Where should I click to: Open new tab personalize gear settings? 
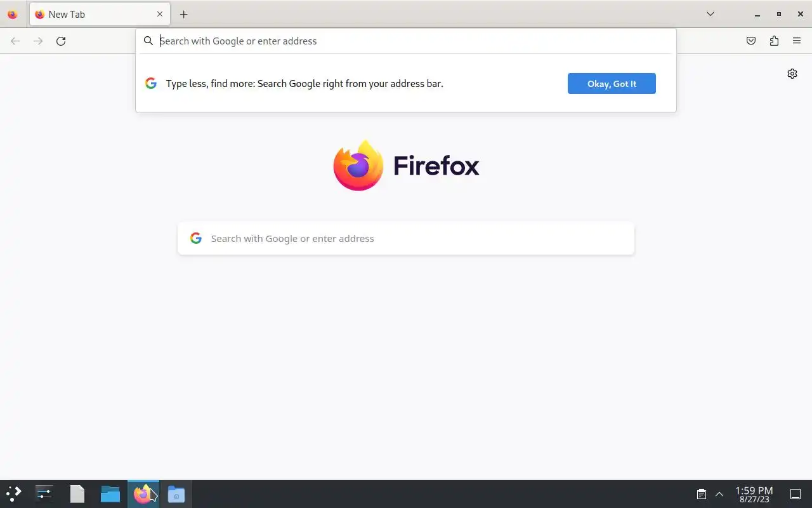coord(792,74)
